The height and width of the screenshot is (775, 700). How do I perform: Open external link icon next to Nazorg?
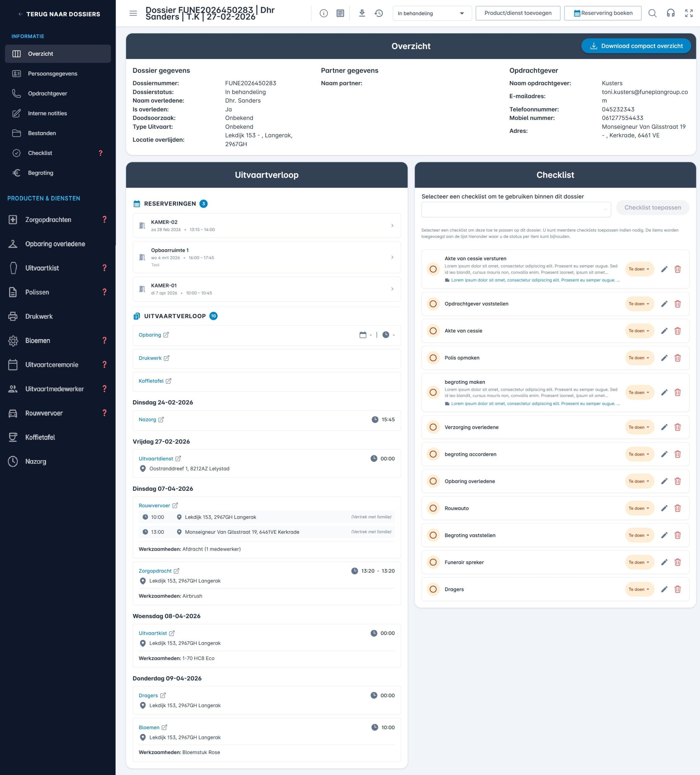tap(161, 420)
